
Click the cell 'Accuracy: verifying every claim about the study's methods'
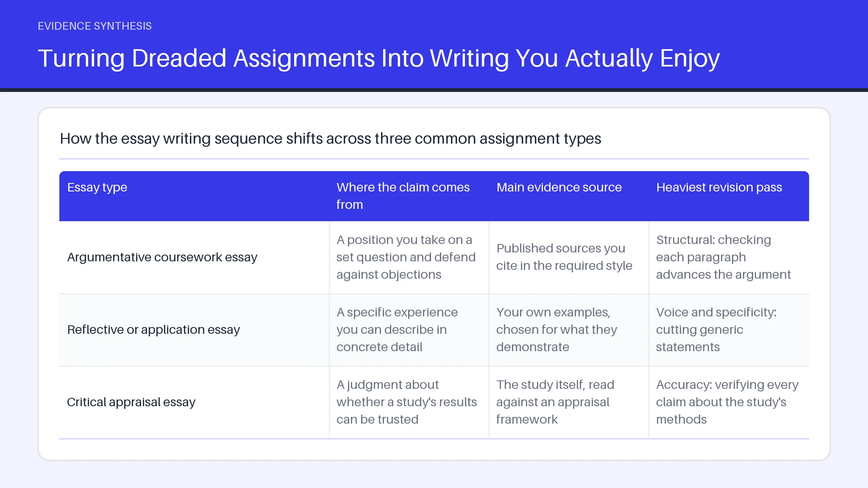[729, 402]
